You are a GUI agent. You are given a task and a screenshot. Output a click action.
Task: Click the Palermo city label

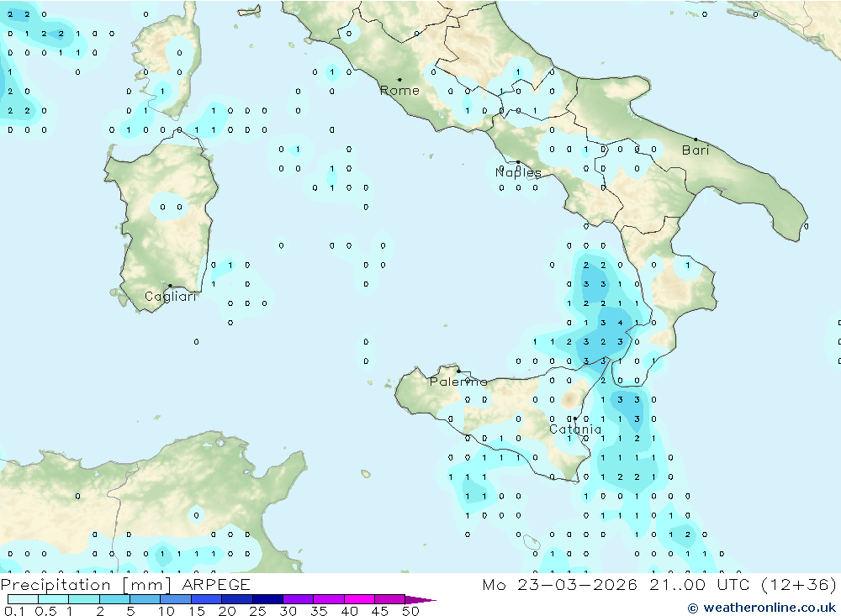458,382
